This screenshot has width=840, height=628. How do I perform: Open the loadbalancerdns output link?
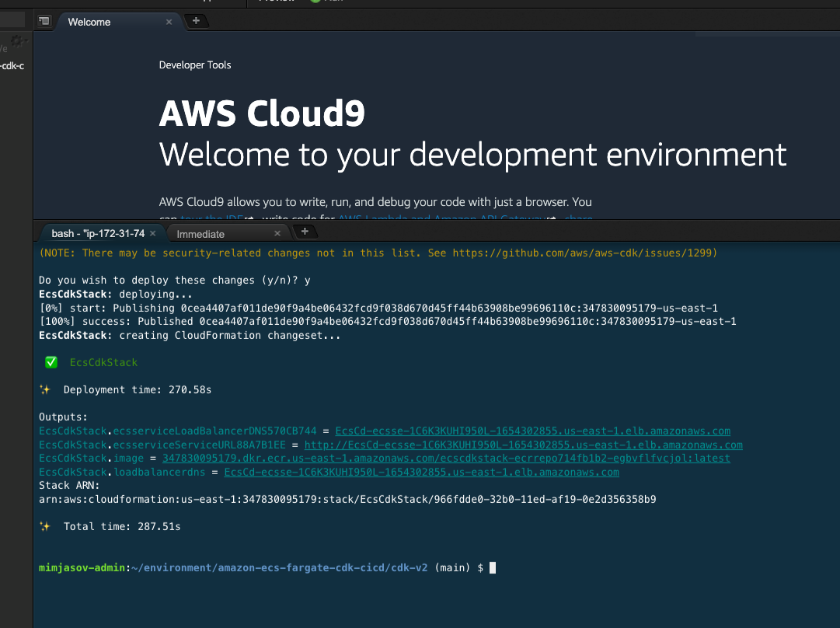coord(422,472)
